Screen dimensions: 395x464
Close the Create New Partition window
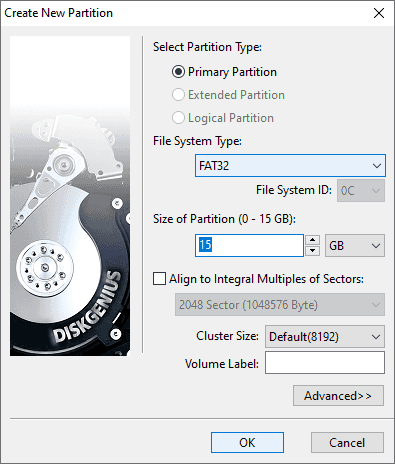click(379, 13)
